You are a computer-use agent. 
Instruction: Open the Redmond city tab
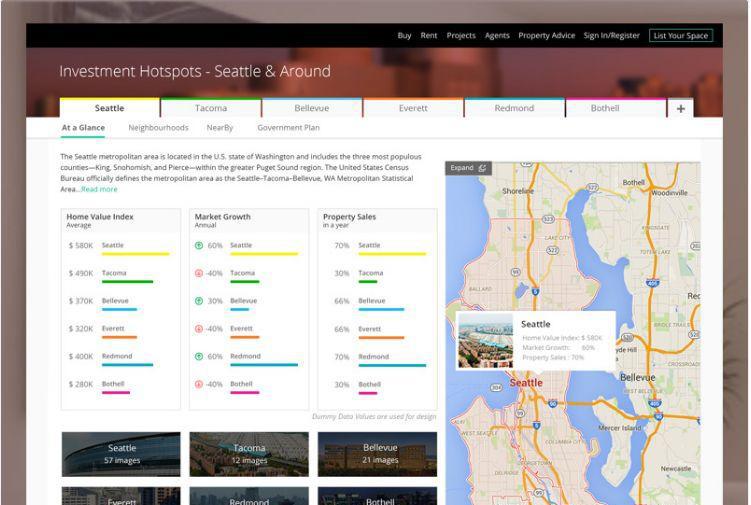pyautogui.click(x=514, y=108)
